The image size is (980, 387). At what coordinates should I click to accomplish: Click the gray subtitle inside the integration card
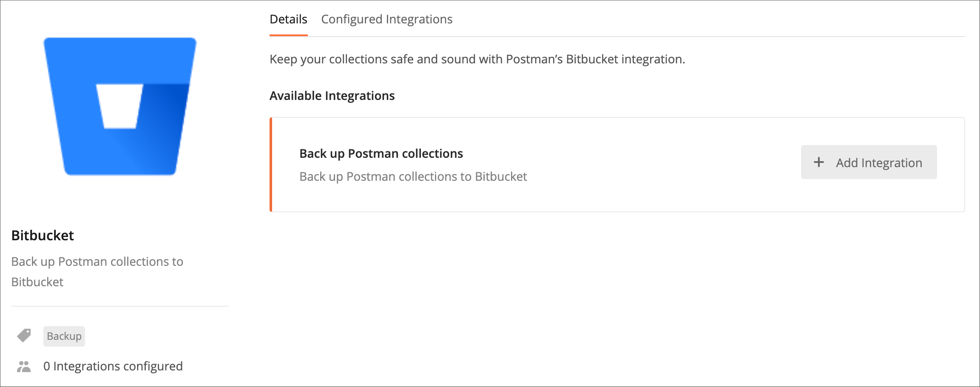click(413, 176)
